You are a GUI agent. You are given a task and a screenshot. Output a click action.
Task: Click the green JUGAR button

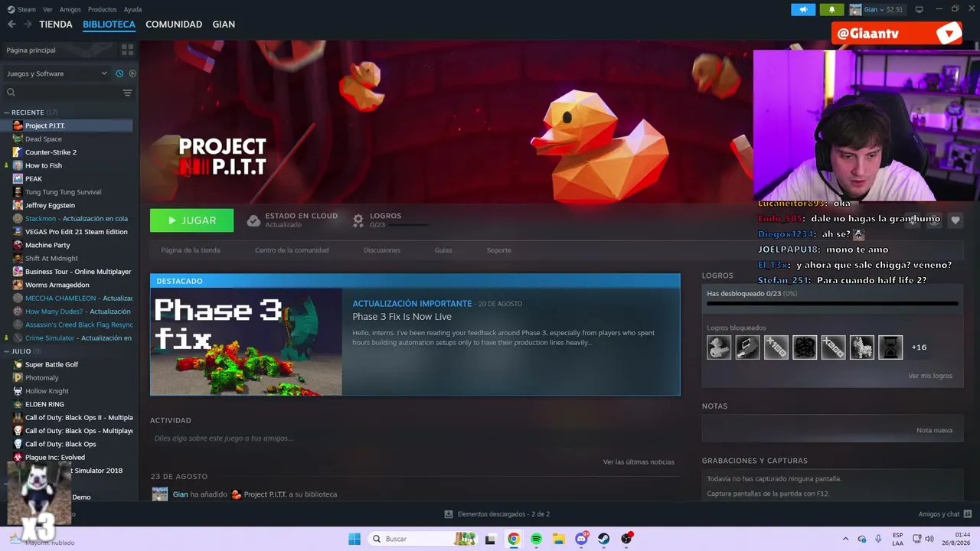(x=192, y=220)
